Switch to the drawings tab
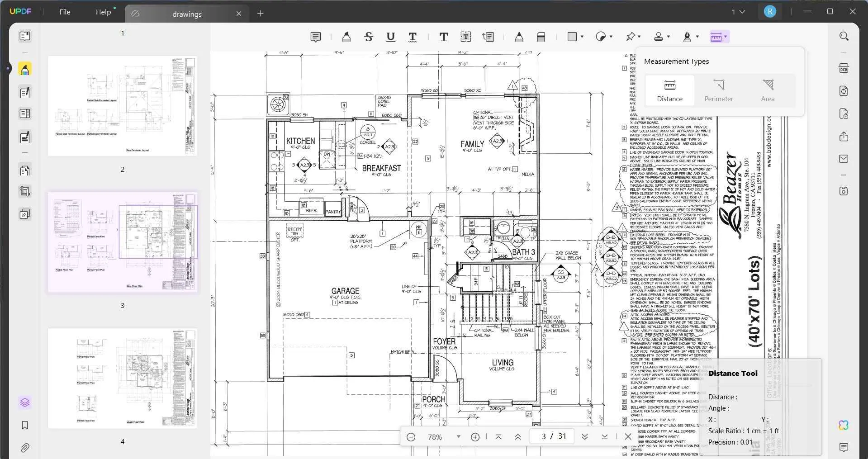The width and height of the screenshot is (868, 459). pos(187,14)
